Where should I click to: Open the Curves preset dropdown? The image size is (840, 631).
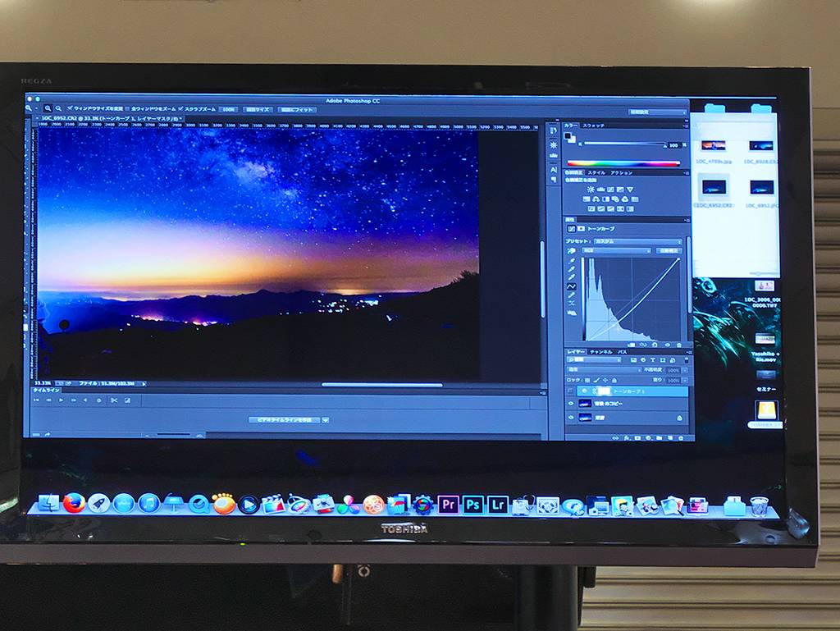click(637, 242)
